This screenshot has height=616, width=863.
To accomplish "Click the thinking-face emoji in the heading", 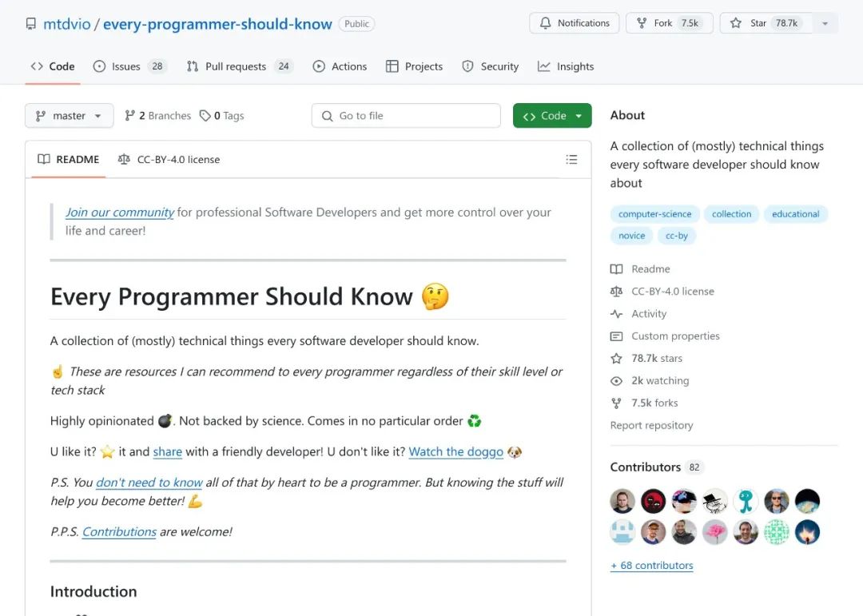I will (x=435, y=296).
